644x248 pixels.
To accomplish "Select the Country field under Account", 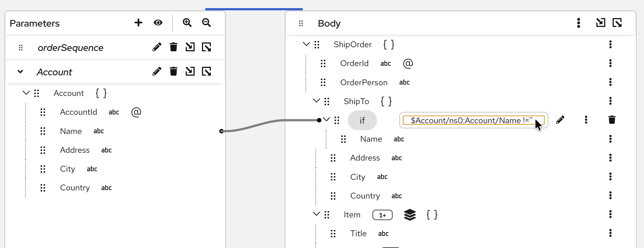I will point(75,188).
